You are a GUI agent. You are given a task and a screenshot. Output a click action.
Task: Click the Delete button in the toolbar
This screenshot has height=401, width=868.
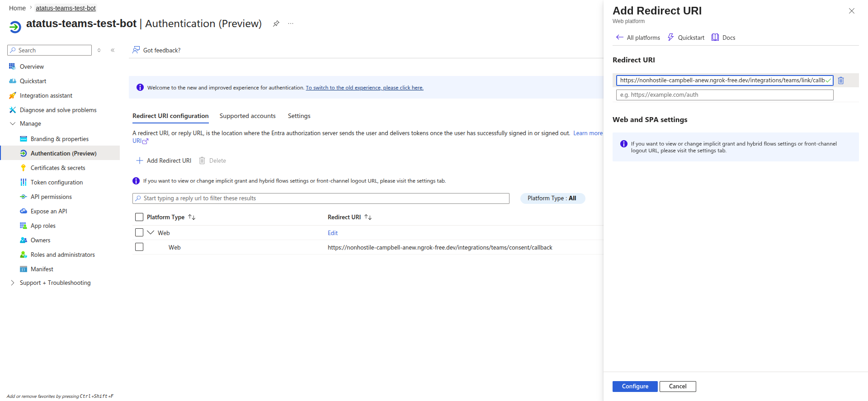pos(212,160)
